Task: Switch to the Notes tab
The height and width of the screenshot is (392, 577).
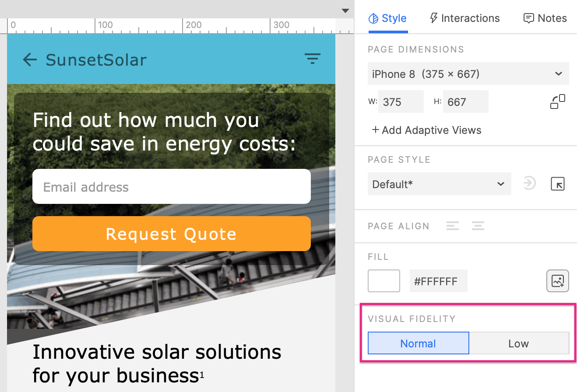Action: tap(545, 18)
